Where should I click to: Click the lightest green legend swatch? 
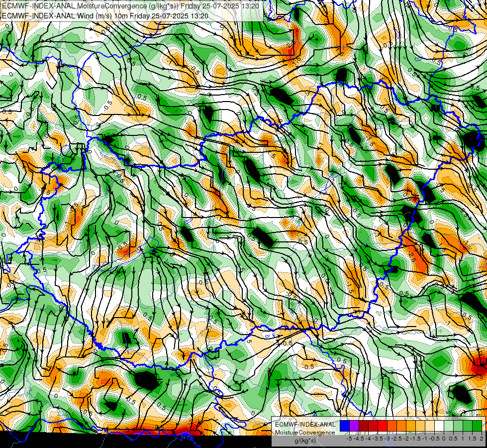click(x=449, y=426)
